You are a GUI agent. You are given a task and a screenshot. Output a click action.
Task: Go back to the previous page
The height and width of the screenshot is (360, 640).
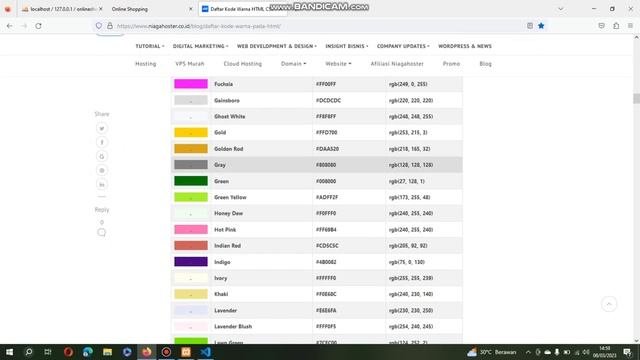pos(10,26)
